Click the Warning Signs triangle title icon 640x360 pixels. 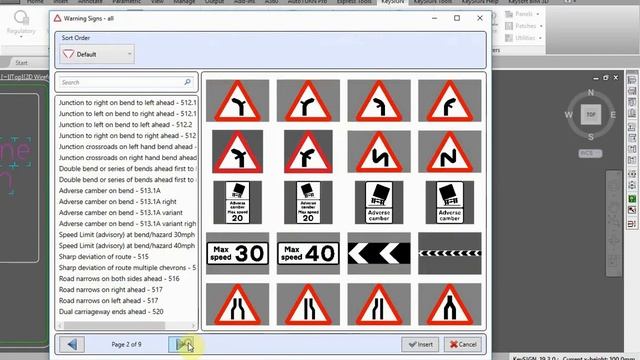[x=58, y=18]
